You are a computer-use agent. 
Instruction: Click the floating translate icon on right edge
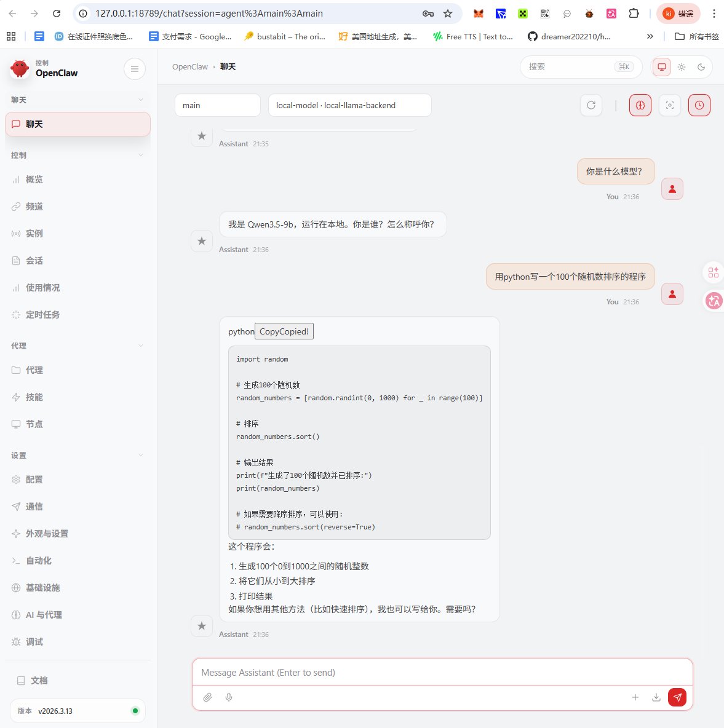(714, 301)
